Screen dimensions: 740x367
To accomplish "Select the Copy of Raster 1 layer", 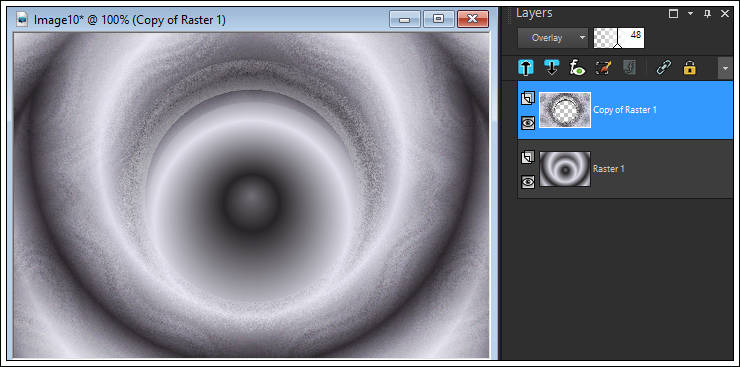I will [x=625, y=109].
